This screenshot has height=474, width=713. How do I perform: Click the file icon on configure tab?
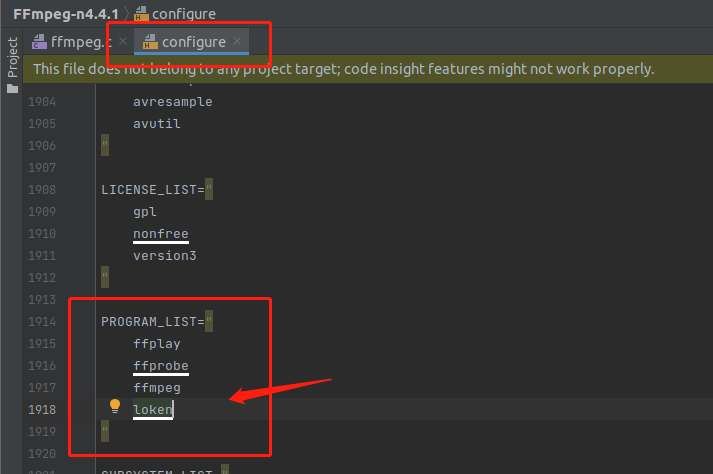pyautogui.click(x=150, y=42)
